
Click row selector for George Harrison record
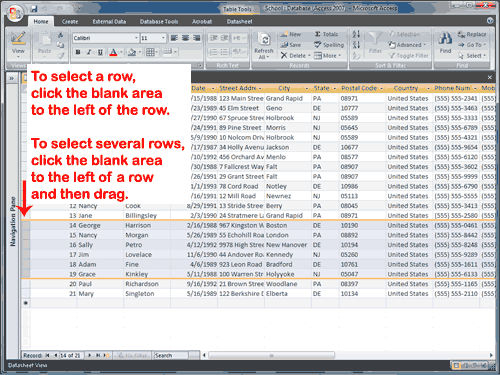(x=26, y=225)
